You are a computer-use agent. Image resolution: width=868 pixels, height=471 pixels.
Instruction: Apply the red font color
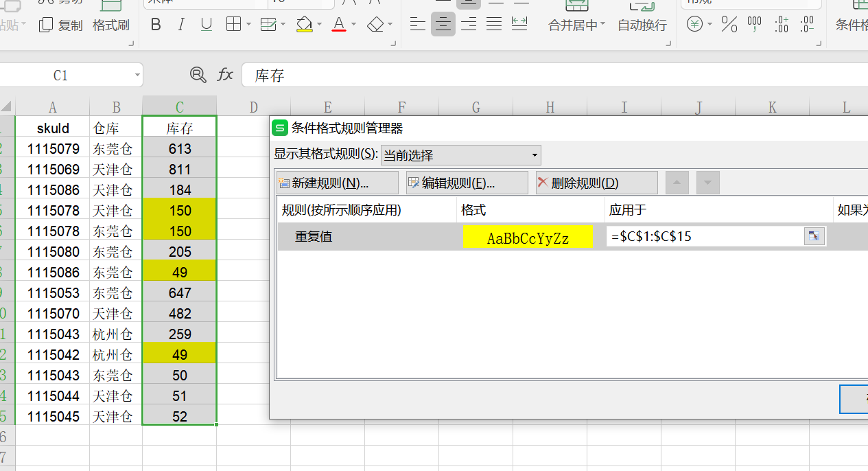point(339,25)
